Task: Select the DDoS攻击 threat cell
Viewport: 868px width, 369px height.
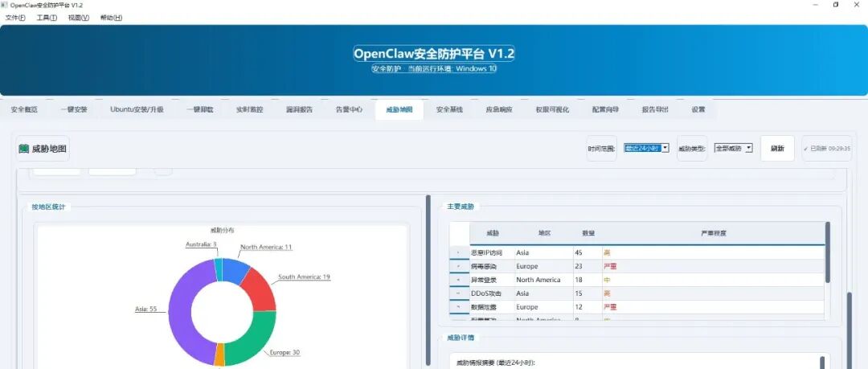Action: pos(492,293)
